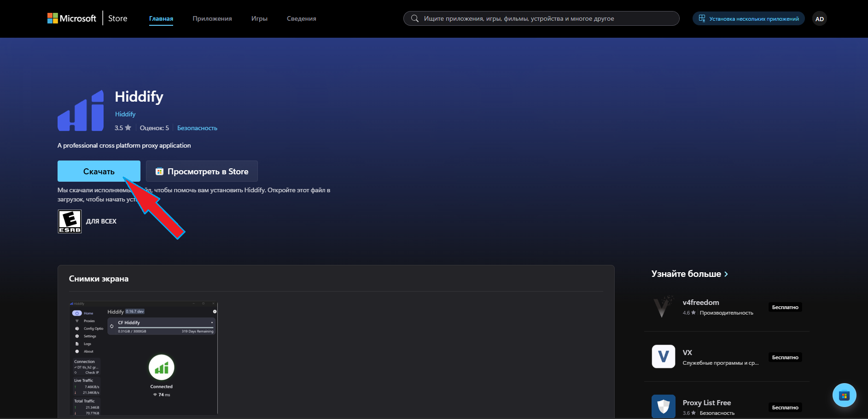Open the Proxy List Free shield icon

coord(663,406)
